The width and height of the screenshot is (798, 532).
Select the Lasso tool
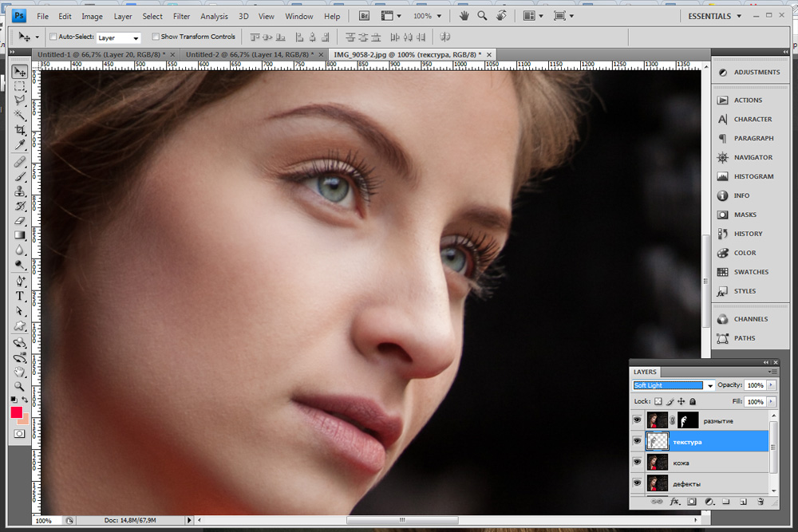click(x=20, y=100)
